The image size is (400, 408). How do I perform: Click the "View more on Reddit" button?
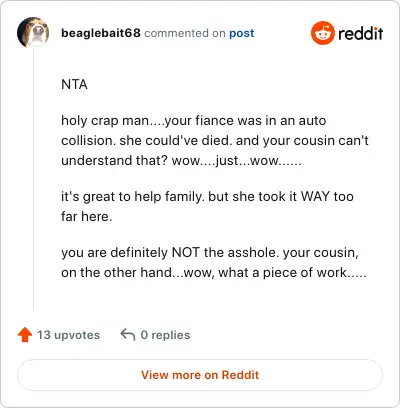(200, 375)
